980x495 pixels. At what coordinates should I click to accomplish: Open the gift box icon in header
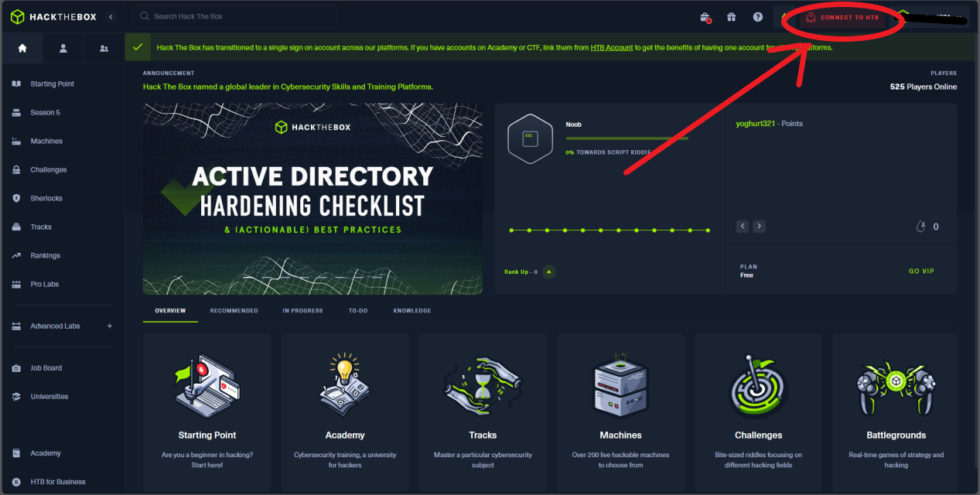coord(731,17)
